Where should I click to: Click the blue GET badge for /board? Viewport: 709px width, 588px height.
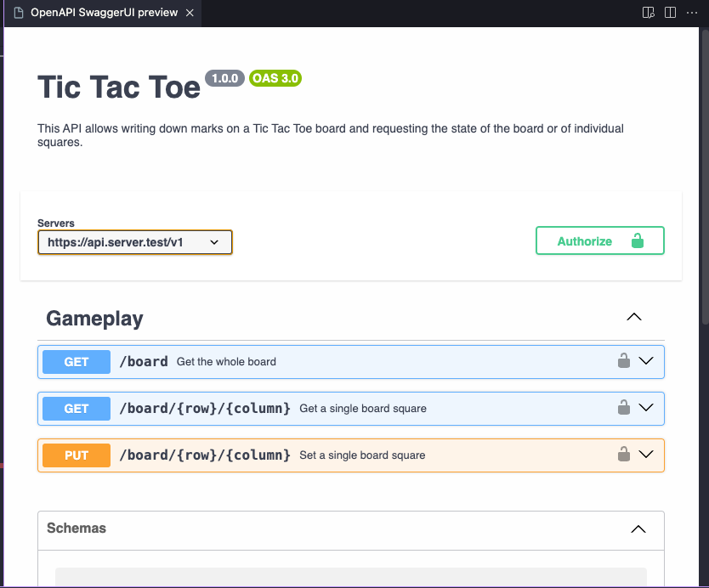click(77, 362)
